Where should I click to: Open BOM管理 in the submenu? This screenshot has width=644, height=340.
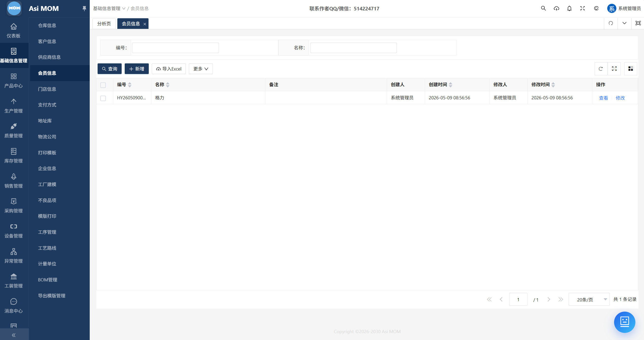(x=48, y=280)
